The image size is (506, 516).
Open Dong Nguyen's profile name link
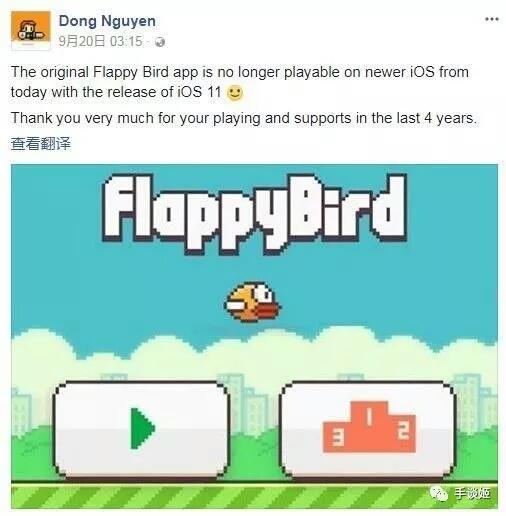click(107, 21)
